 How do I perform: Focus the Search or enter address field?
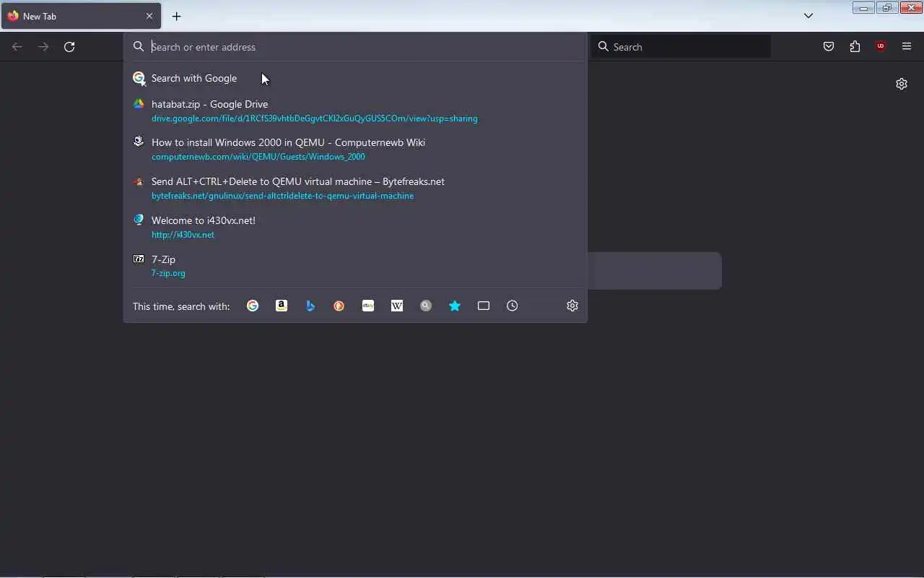355,47
